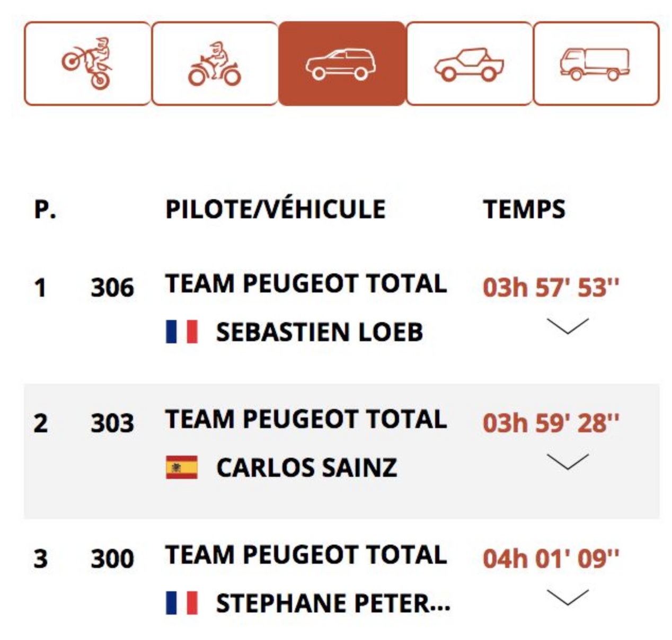This screenshot has height=640, width=672.
Task: Expand the chevron under 04h 01' 09''
Action: coord(568,597)
